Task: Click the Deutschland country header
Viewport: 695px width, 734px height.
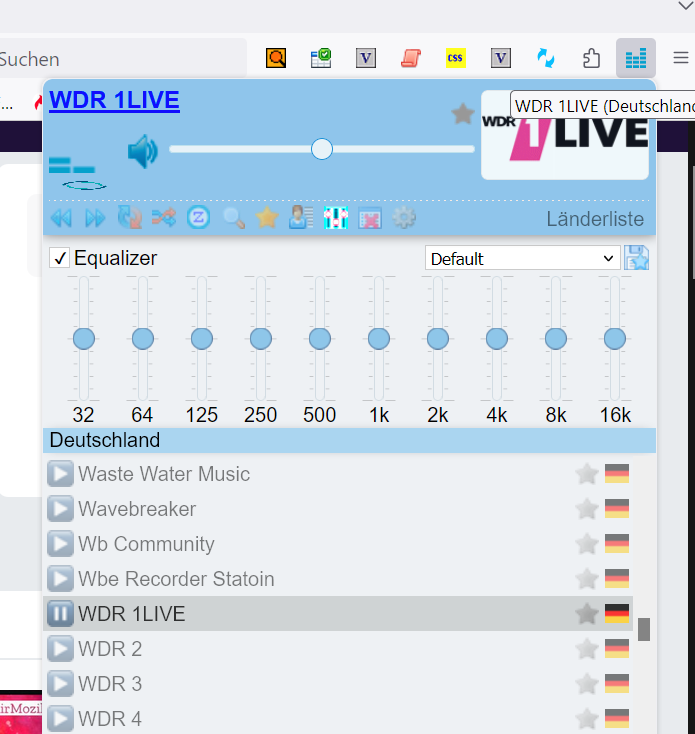Action: click(349, 440)
